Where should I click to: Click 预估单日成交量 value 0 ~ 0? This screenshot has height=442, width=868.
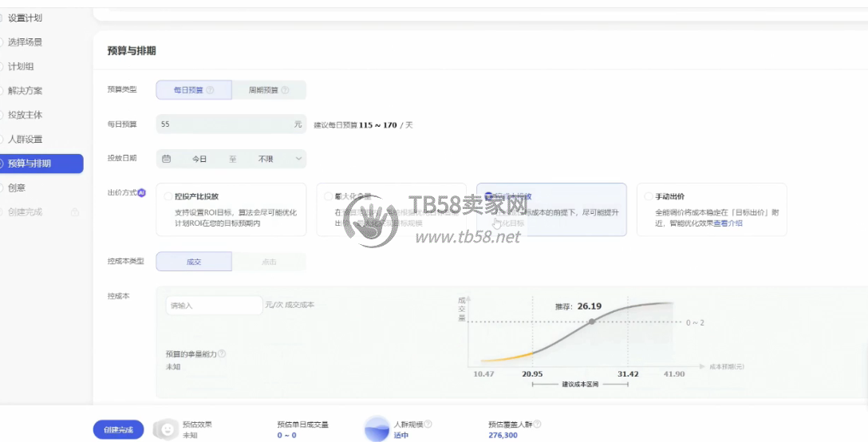click(x=286, y=436)
